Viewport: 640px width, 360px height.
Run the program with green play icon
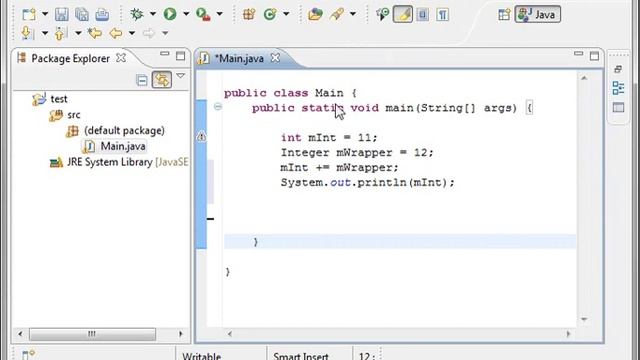[x=170, y=14]
